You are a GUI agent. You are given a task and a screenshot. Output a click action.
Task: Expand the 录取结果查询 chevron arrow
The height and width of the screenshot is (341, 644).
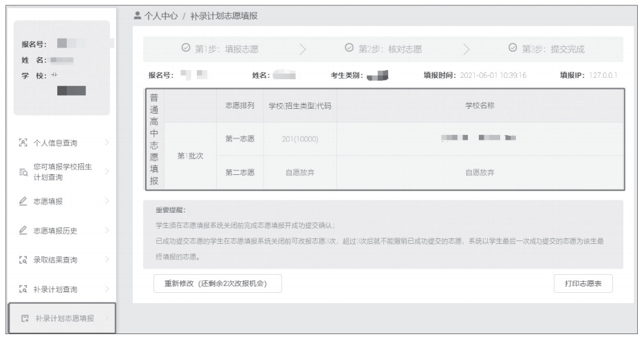[x=107, y=259]
